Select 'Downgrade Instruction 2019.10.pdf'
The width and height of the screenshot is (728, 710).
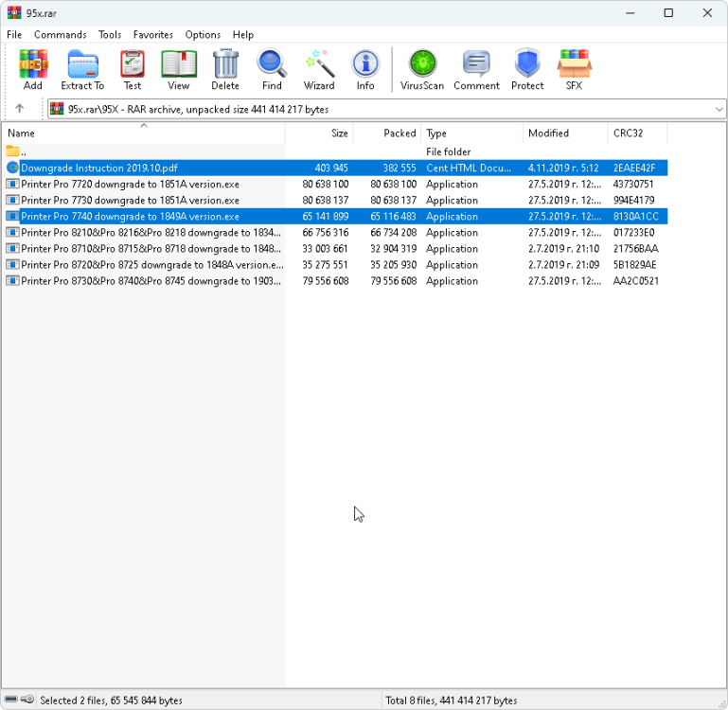coord(98,168)
